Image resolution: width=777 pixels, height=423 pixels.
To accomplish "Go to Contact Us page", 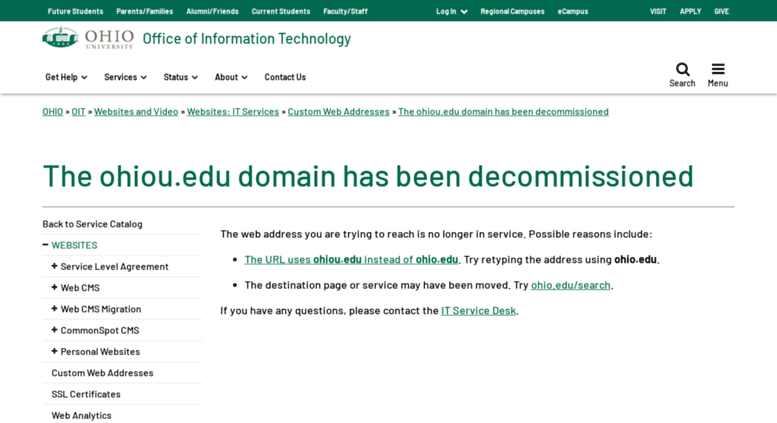I will [x=285, y=77].
